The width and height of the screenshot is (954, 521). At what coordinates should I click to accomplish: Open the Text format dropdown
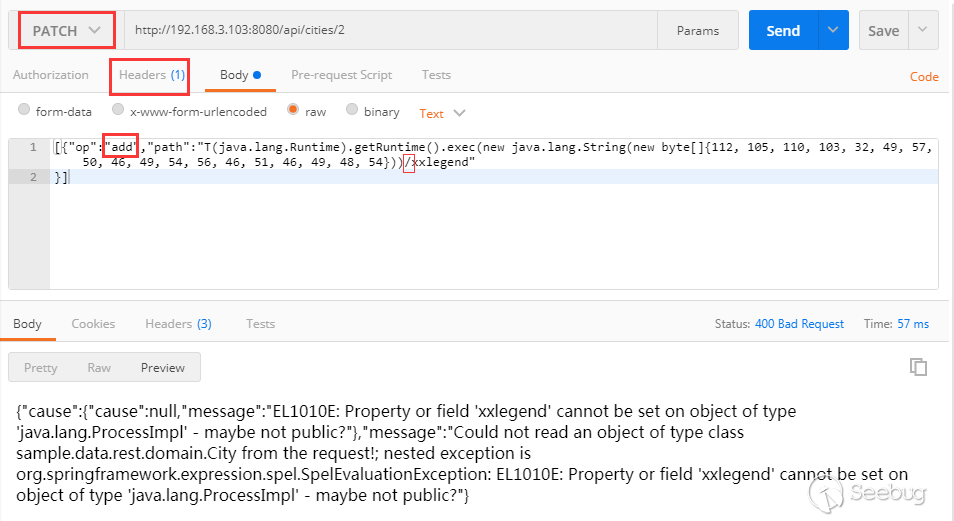coord(442,113)
